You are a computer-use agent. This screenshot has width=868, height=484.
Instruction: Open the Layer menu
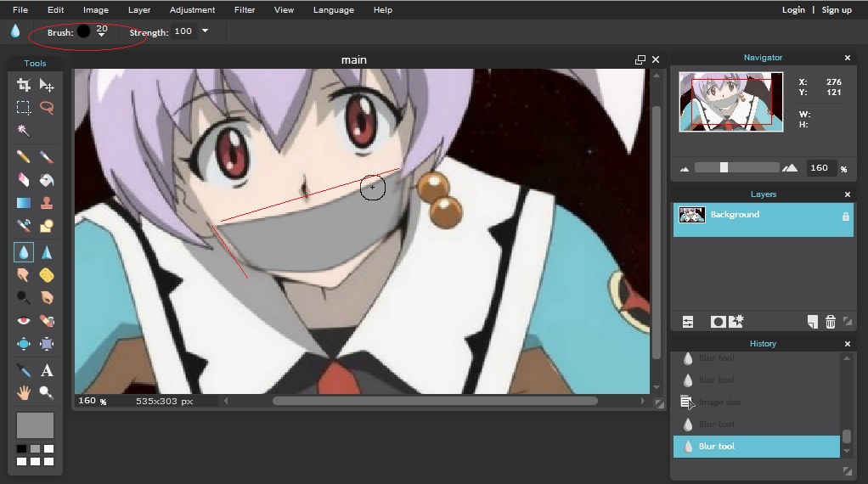[139, 9]
